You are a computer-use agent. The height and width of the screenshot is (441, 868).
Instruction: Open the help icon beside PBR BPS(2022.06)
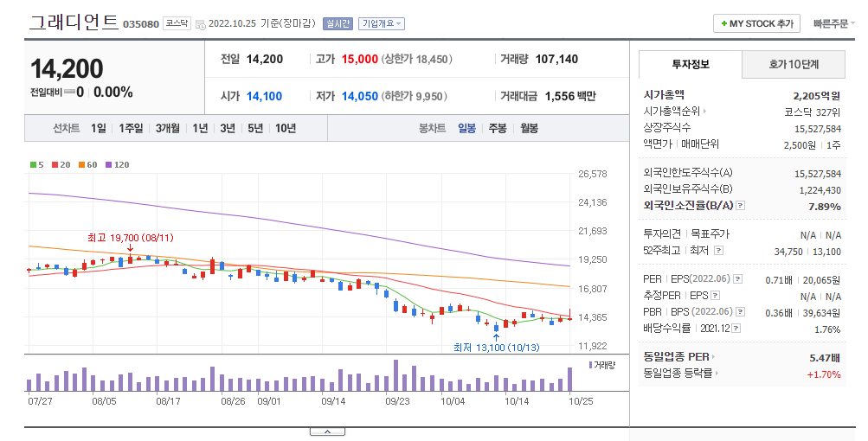click(x=740, y=312)
